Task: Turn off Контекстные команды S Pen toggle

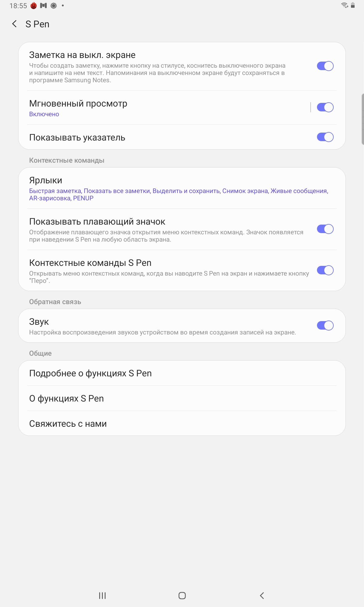Action: (325, 270)
